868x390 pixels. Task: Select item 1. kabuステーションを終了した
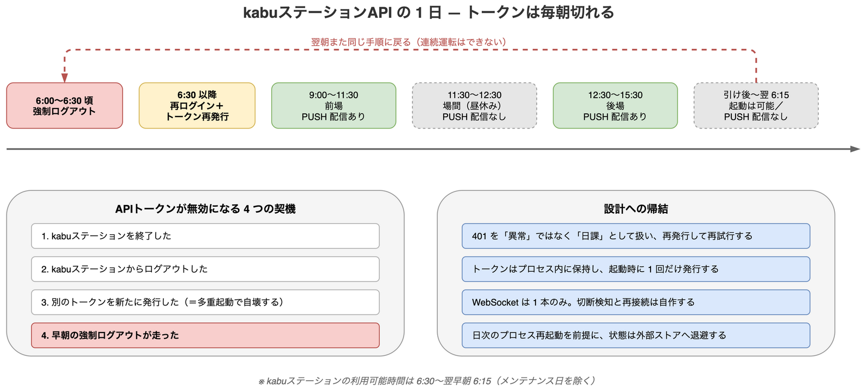tap(205, 236)
